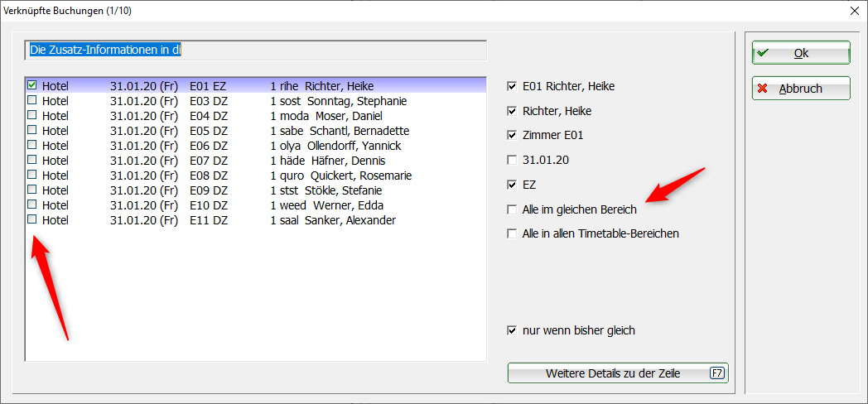Cancel via the Abbruch button

click(801, 89)
